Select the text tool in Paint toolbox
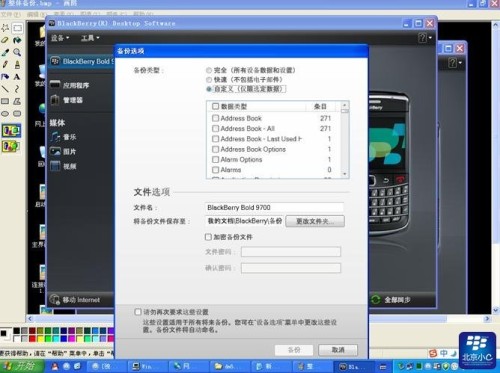 [17, 77]
